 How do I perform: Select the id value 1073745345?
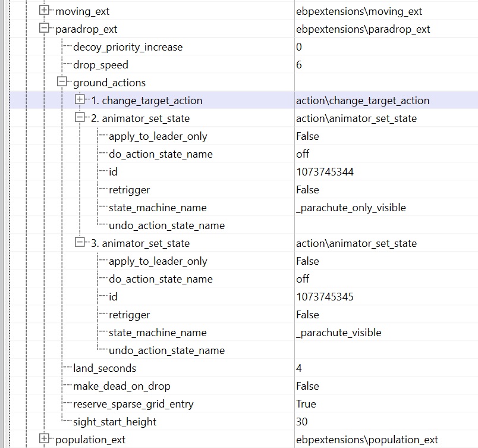324,297
